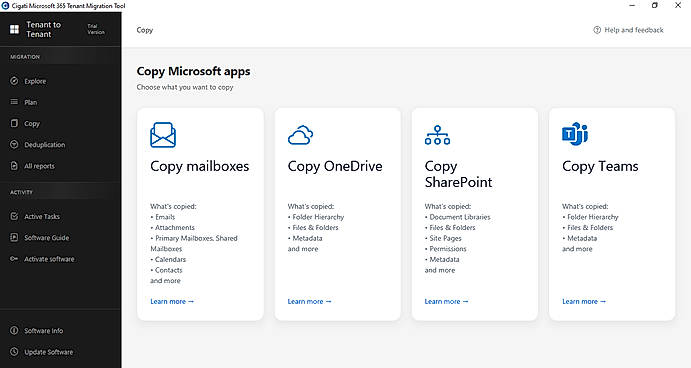Choose the Copy SharePoint card title
The width and height of the screenshot is (691, 368).
tap(458, 174)
